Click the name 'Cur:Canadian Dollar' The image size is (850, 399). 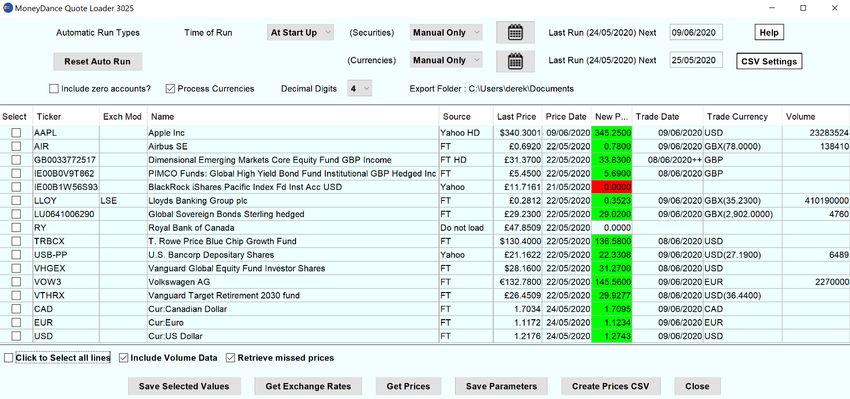tap(188, 309)
